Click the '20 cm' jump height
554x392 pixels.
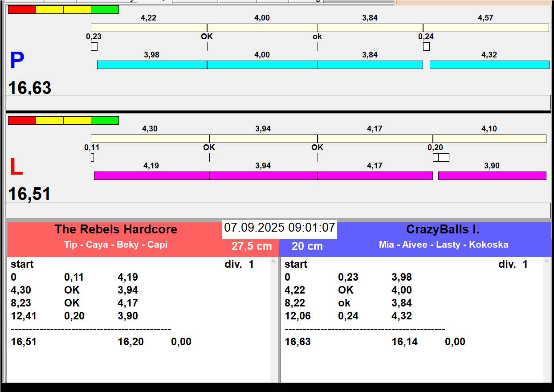pos(307,246)
